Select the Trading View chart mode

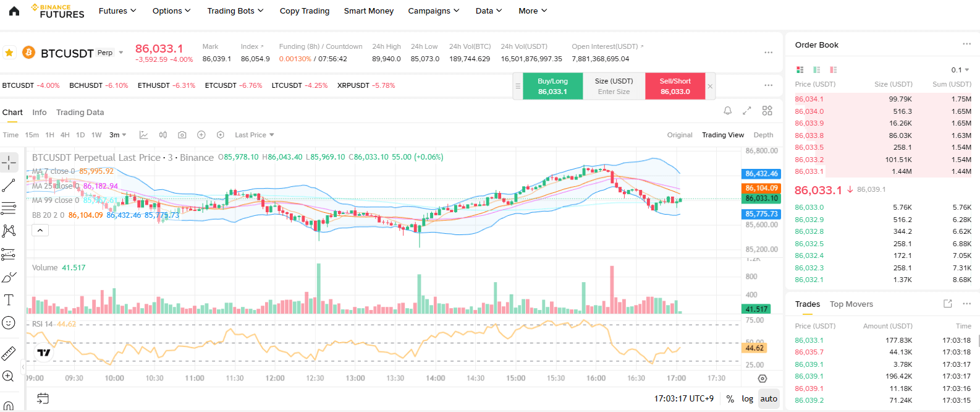(x=723, y=135)
